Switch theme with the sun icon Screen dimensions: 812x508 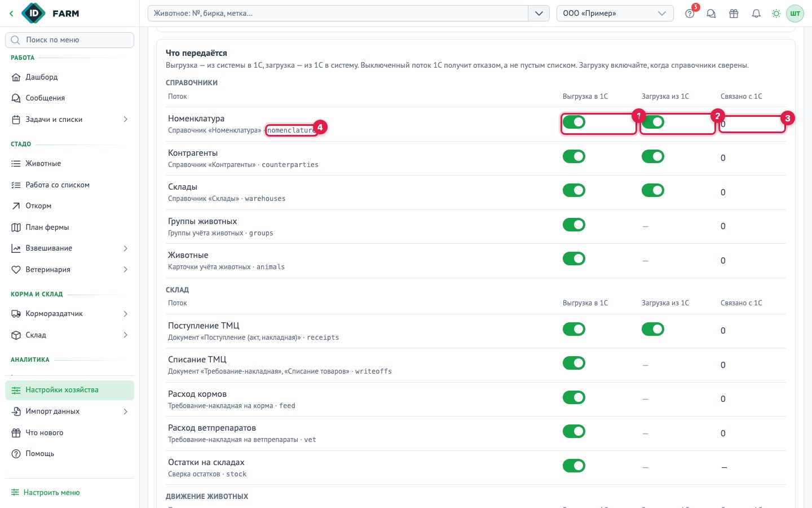[776, 14]
